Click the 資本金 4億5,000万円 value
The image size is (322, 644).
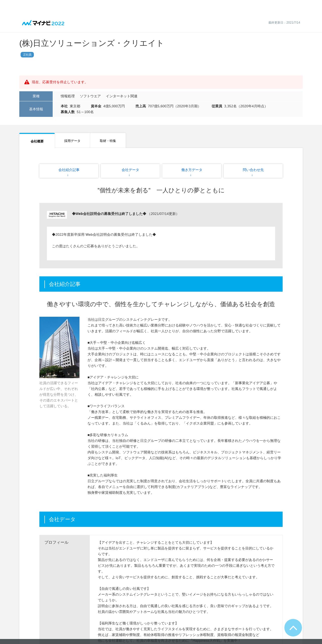pyautogui.click(x=108, y=106)
